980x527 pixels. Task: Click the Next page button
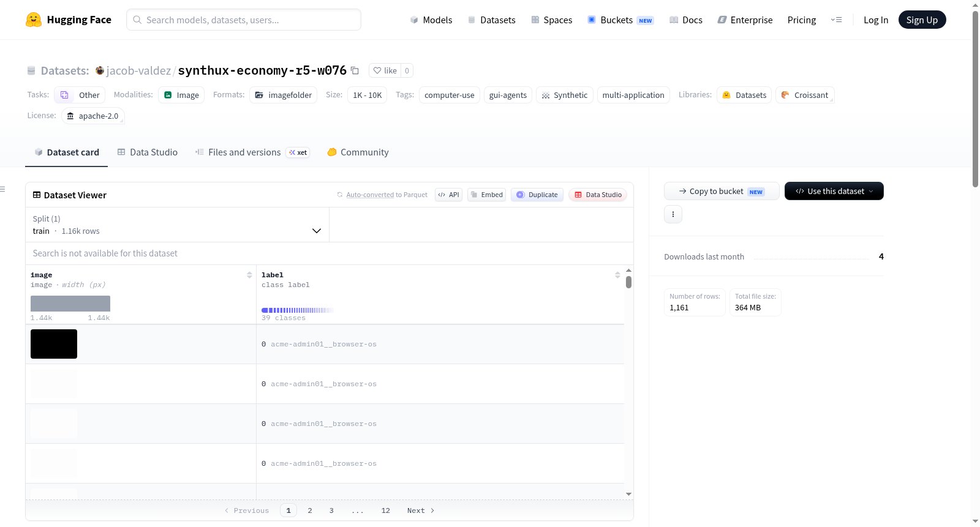tap(421, 510)
